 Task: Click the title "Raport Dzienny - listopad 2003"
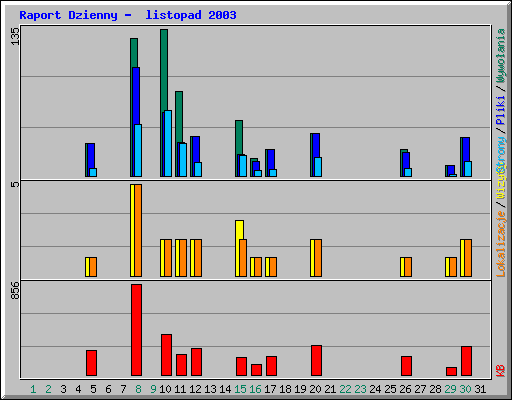128,15
